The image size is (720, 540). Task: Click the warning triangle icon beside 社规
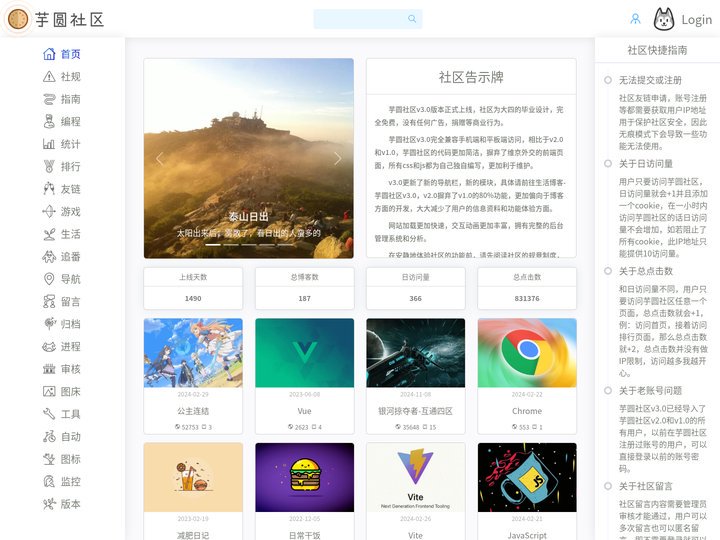click(49, 77)
